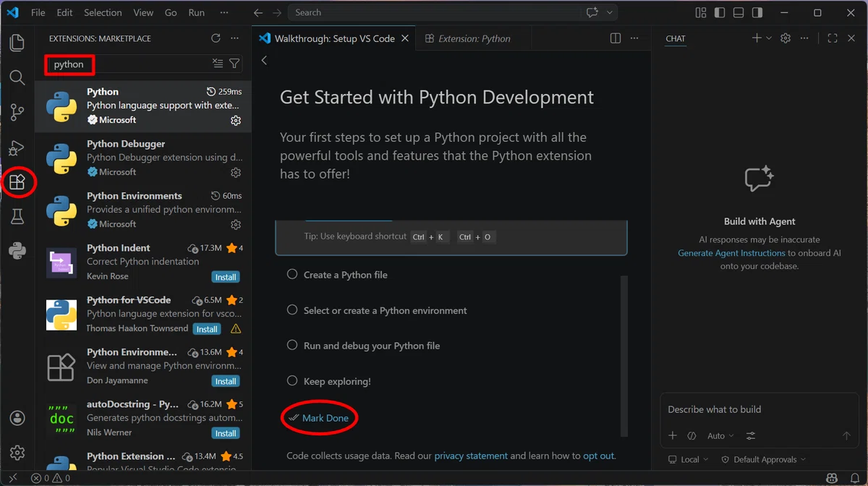Refresh the extensions marketplace list
Image resolution: width=868 pixels, height=486 pixels.
click(216, 38)
